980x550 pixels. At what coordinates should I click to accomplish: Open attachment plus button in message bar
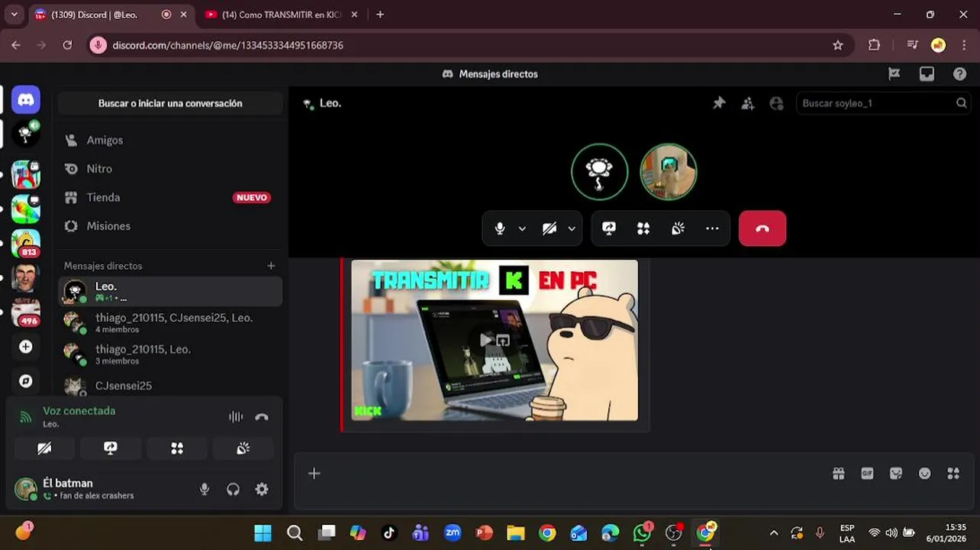point(314,474)
